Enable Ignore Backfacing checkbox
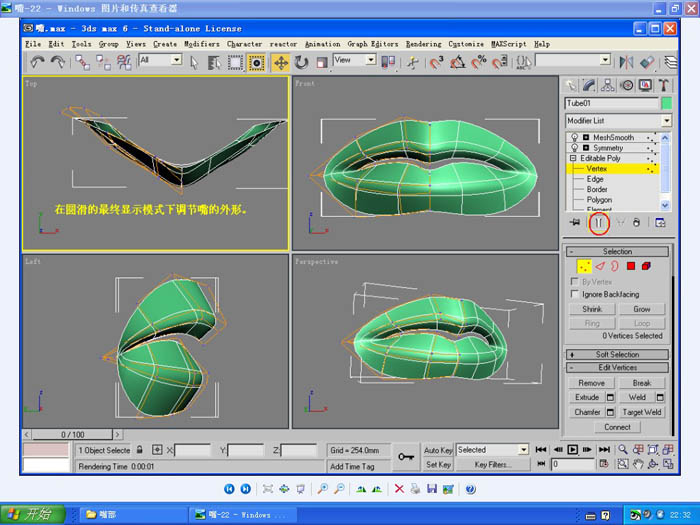 click(574, 295)
